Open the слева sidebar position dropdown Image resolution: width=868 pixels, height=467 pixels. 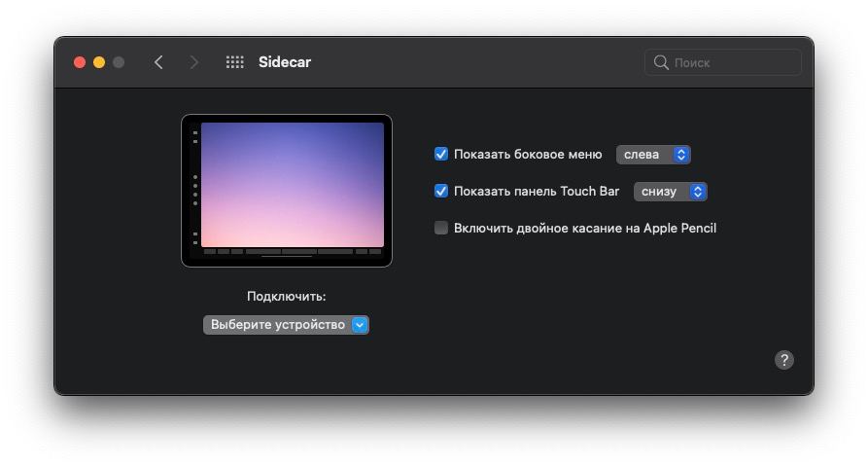(653, 155)
